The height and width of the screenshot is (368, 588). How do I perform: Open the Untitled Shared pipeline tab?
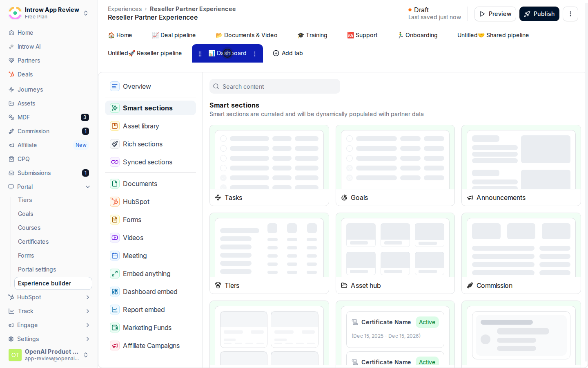click(493, 35)
